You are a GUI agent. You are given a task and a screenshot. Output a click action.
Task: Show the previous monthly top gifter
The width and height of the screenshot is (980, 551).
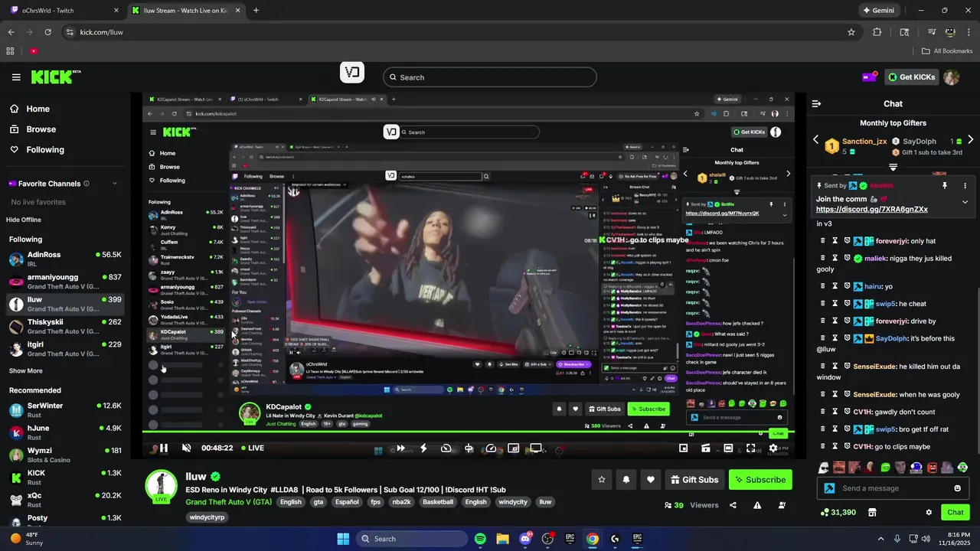[x=815, y=140]
